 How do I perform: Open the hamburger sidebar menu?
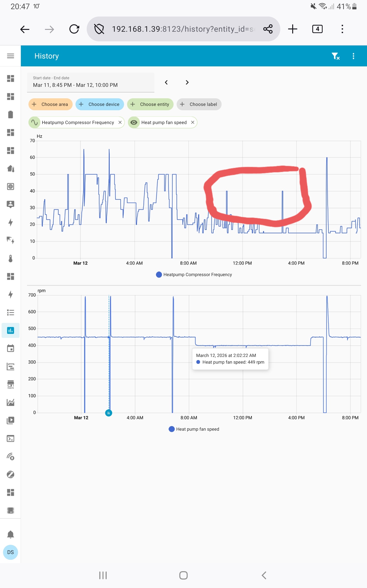point(11,56)
